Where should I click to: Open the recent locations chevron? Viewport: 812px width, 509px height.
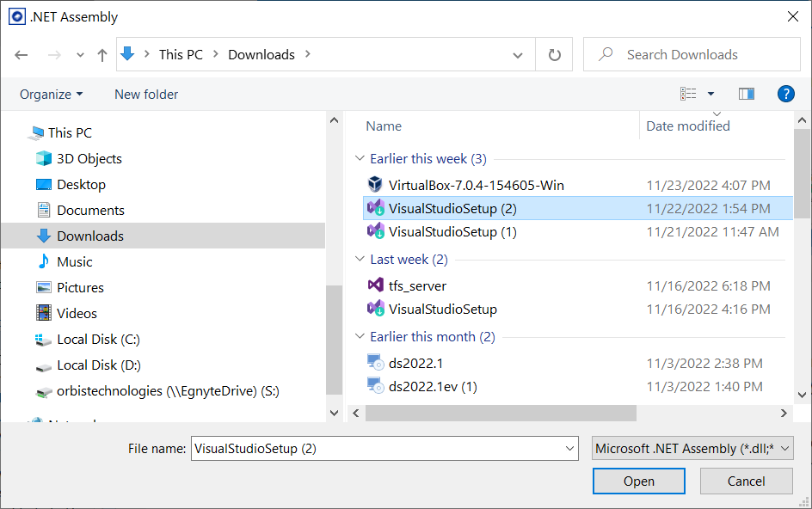click(x=80, y=55)
